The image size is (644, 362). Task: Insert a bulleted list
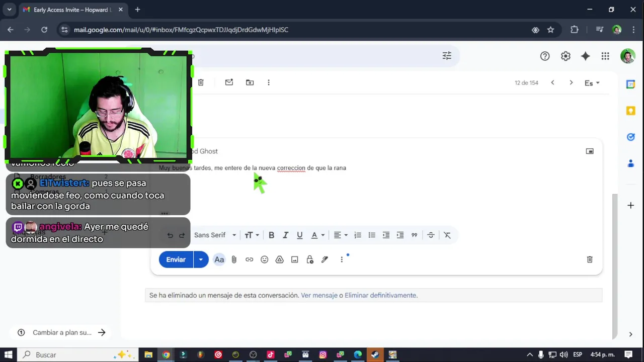(372, 235)
